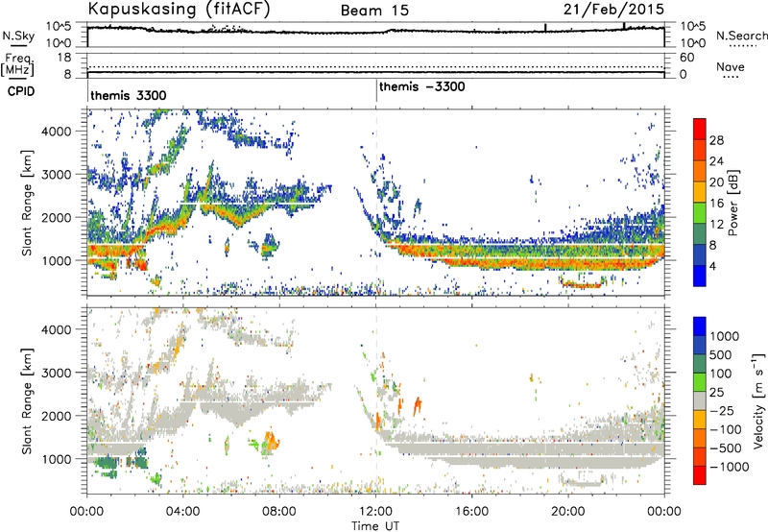Pick the red top segment of power colorbar
The height and width of the screenshot is (532, 768).
700,130
